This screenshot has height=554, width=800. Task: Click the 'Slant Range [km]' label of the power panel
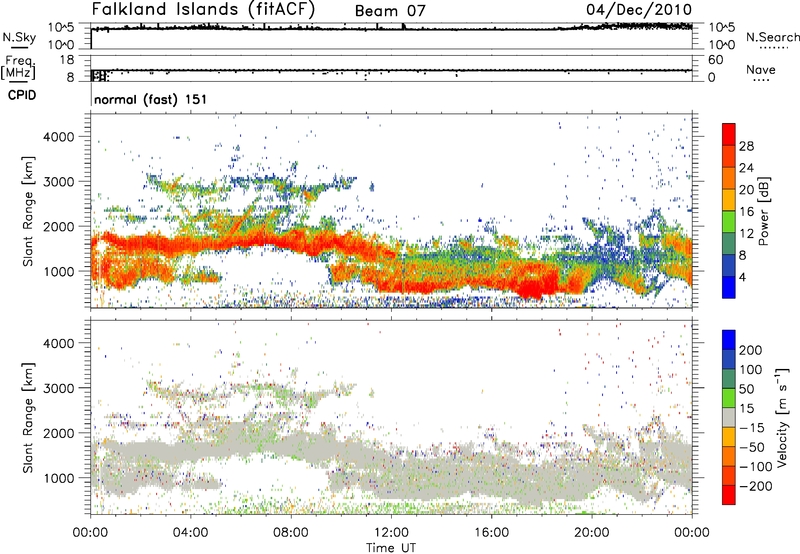28,211
